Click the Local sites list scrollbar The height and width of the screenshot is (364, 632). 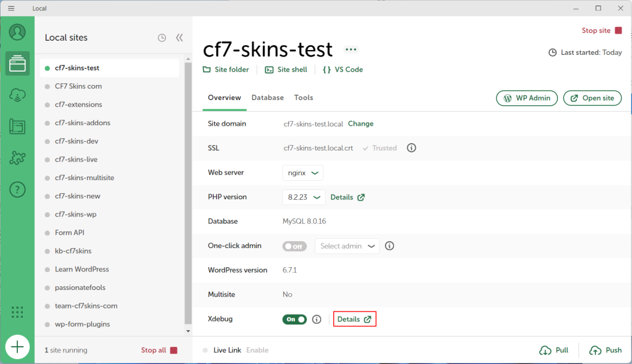[188, 185]
